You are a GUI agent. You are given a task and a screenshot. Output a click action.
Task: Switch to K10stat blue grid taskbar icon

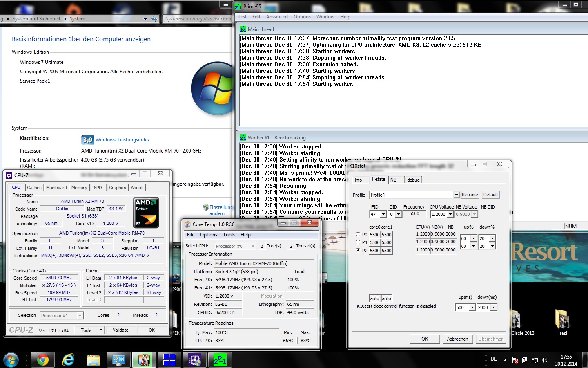pos(169,360)
